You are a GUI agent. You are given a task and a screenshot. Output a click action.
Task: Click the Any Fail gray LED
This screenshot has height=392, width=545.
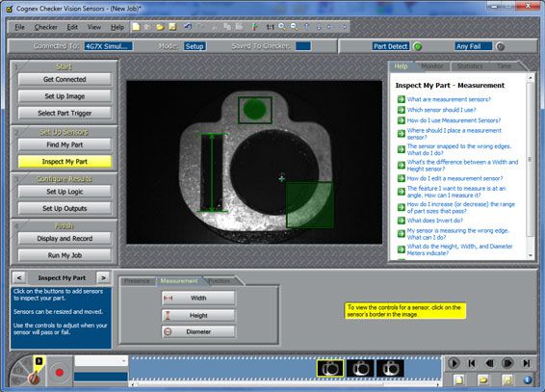(500, 46)
